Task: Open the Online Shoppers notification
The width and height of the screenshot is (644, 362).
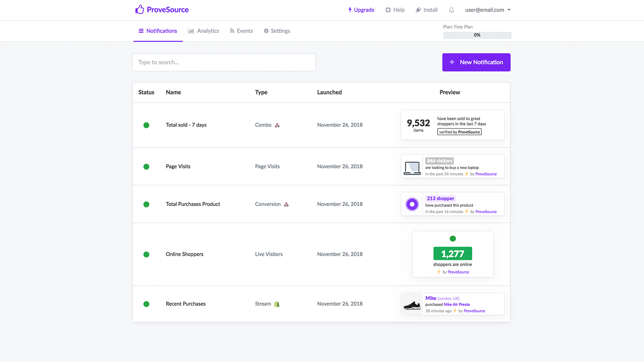Action: click(184, 254)
